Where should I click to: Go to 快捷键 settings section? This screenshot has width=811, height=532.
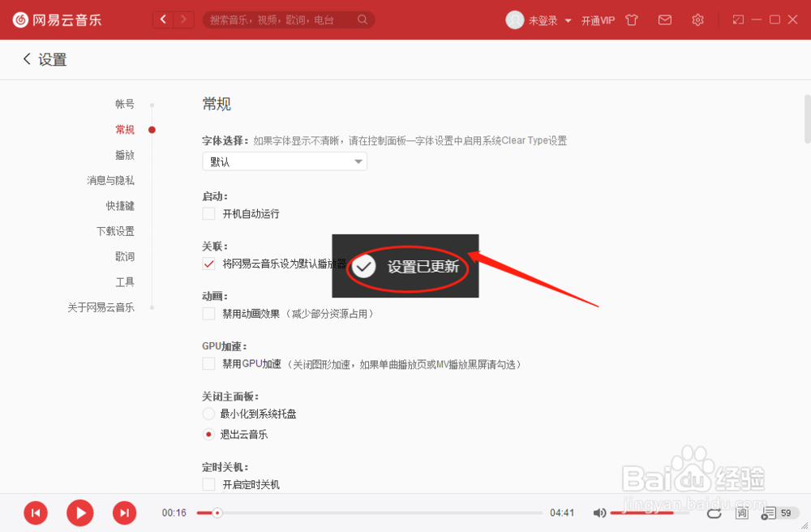click(x=120, y=205)
